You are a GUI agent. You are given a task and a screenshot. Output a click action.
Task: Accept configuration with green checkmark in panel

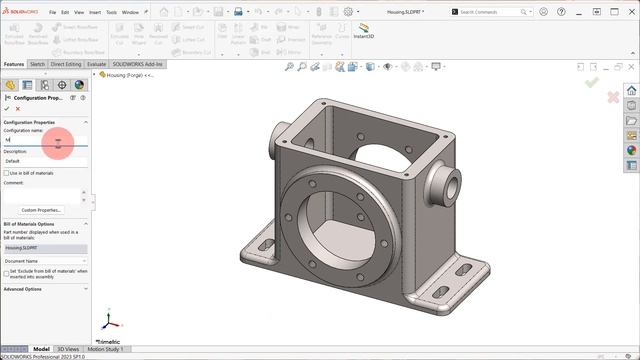click(7, 109)
